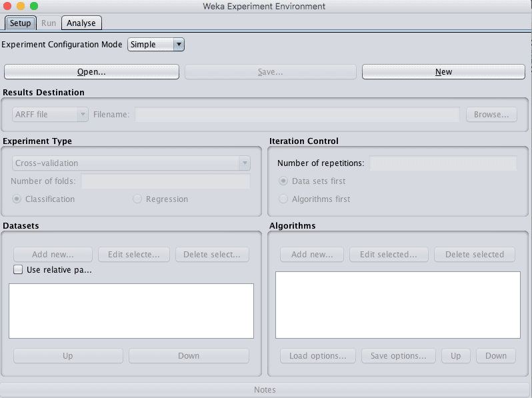Click Delete selected in Algorithms panel
The width and height of the screenshot is (532, 398).
click(475, 255)
